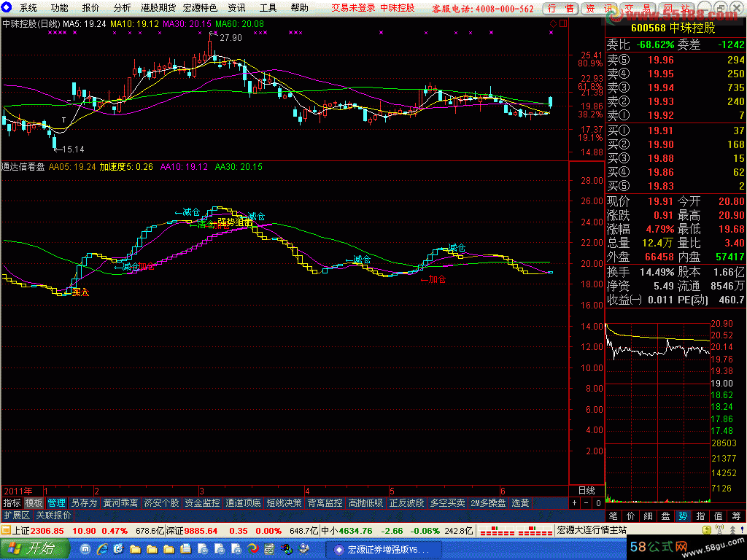Switch to the 指 side panel tab

point(701,516)
